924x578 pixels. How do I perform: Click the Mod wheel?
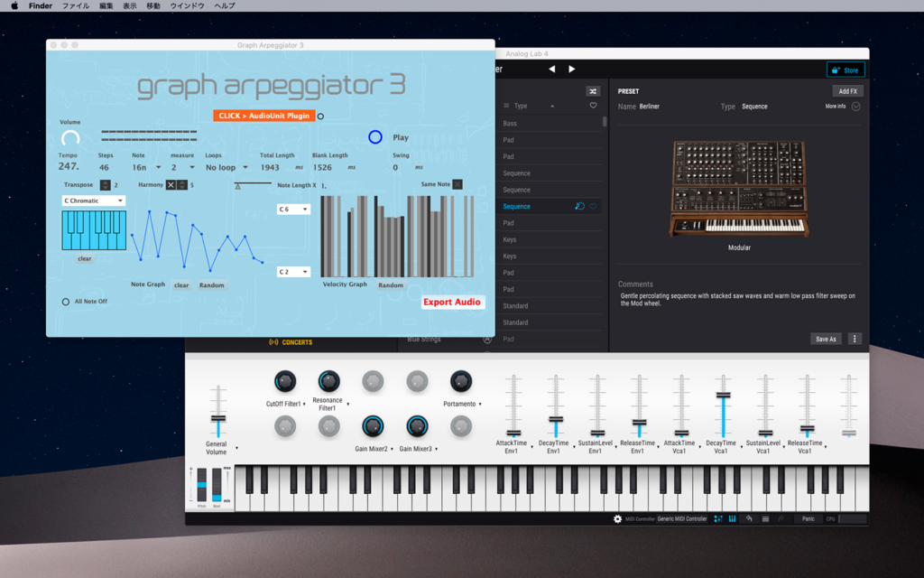coord(217,485)
